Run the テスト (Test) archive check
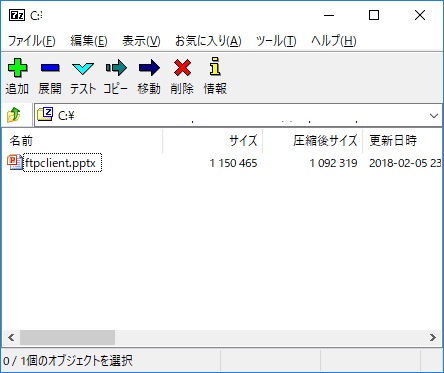This screenshot has height=373, width=444. point(83,68)
